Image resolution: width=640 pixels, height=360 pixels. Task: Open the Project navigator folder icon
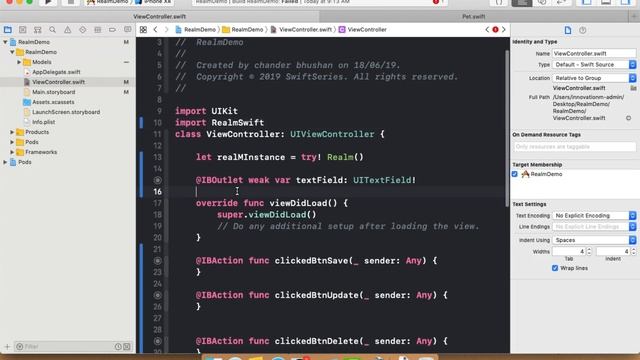click(x=7, y=30)
